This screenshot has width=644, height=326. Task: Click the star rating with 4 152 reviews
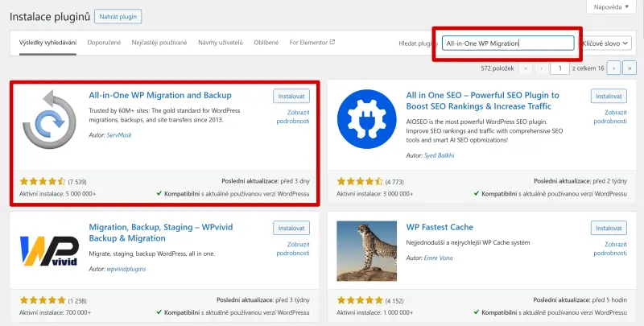(x=360, y=300)
